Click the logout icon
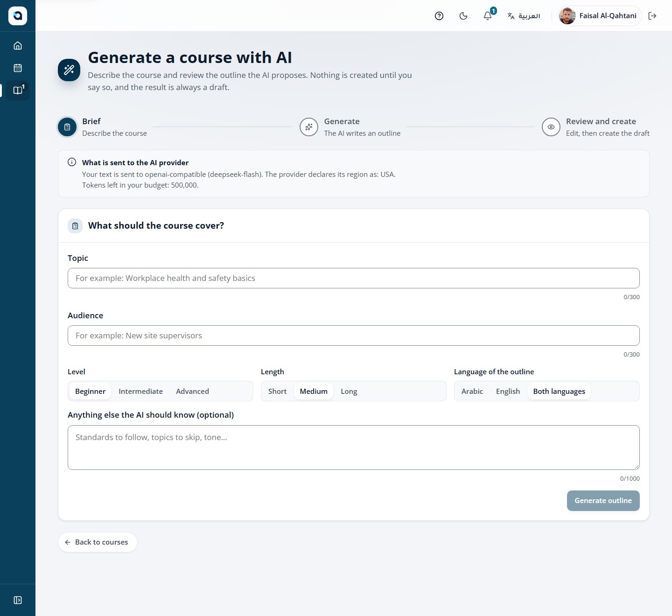The height and width of the screenshot is (616, 672). coord(652,16)
